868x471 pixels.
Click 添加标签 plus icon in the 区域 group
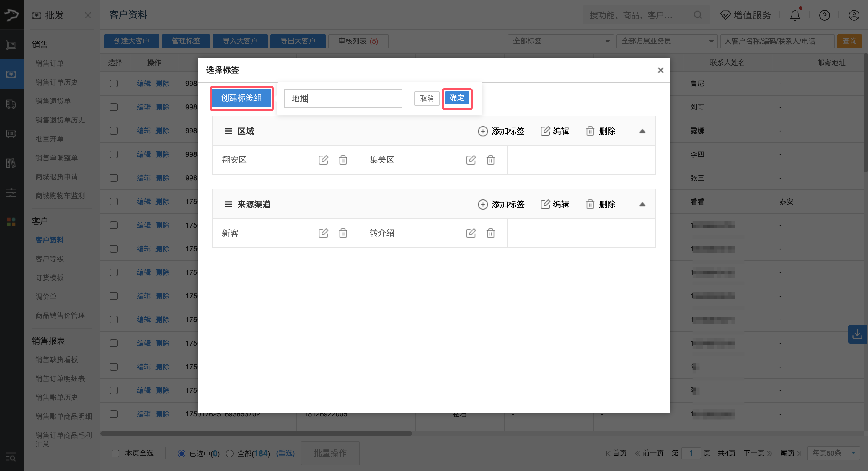[x=483, y=131]
